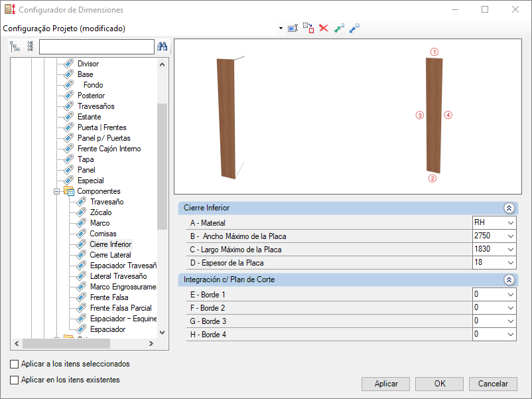Click the rename configuration icon
This screenshot has width=532, height=399.
tap(293, 29)
